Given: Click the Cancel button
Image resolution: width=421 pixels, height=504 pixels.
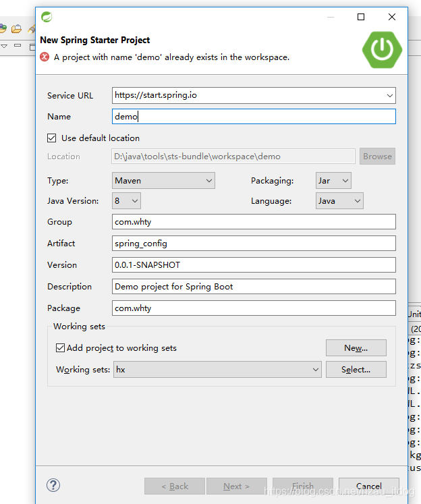Looking at the screenshot, I should [369, 486].
